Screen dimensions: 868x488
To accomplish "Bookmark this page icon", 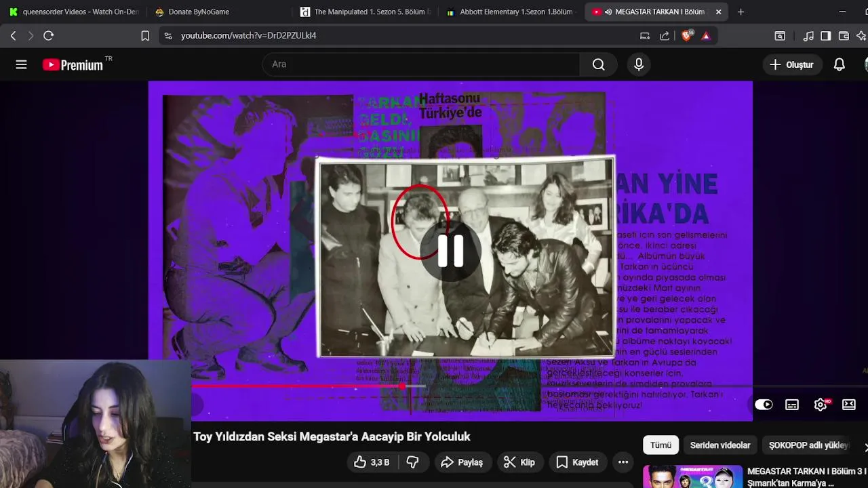I will coord(145,36).
